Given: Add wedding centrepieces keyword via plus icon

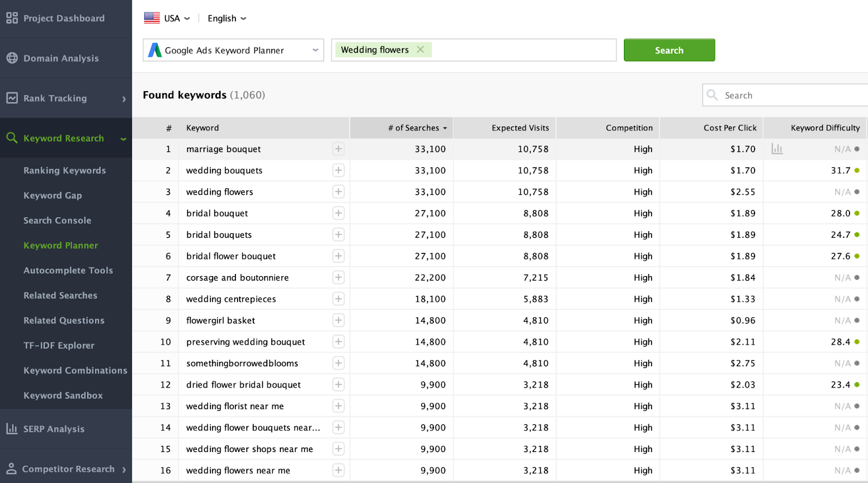Looking at the screenshot, I should (339, 299).
